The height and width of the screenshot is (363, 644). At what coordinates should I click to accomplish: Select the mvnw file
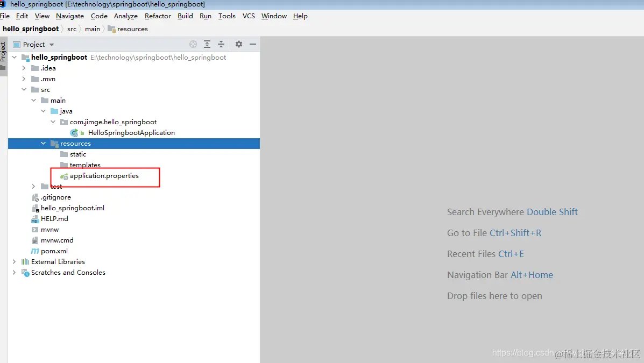[x=49, y=230]
